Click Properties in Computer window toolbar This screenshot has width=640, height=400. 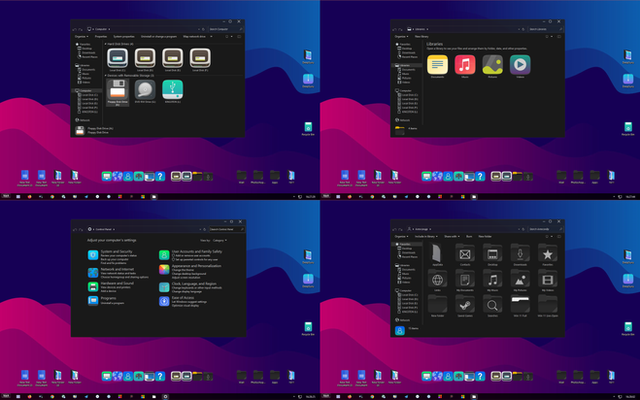101,36
